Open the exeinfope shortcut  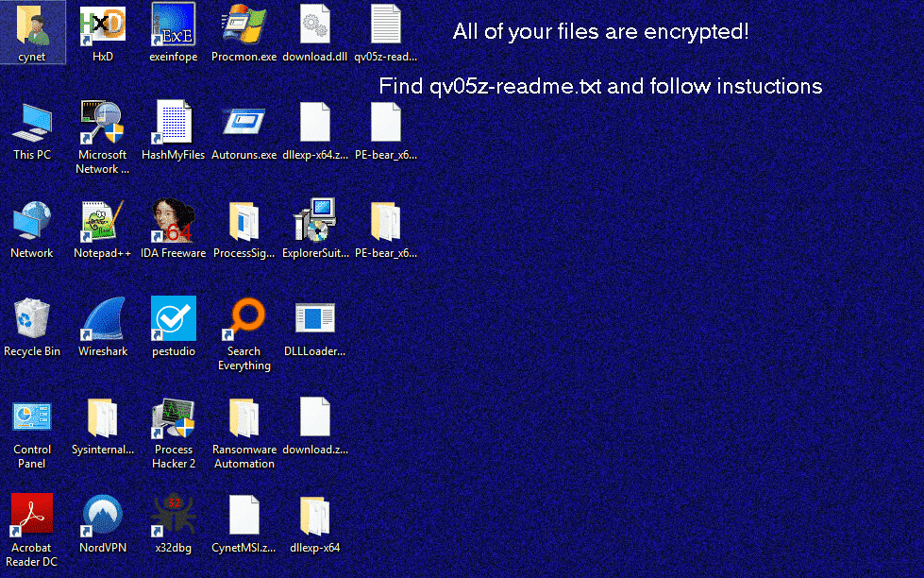[174, 25]
